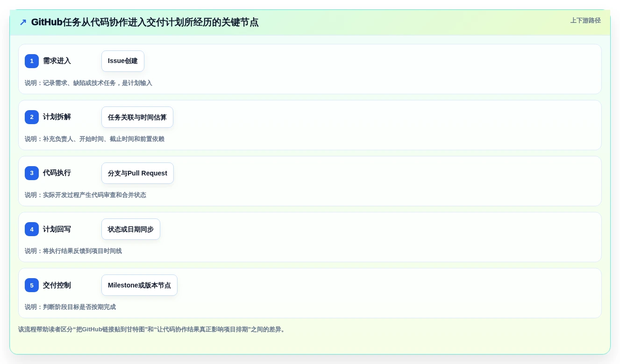Viewport: 620px width, 364px height.
Task: Click the 计划拆解 step label
Action: 57,117
